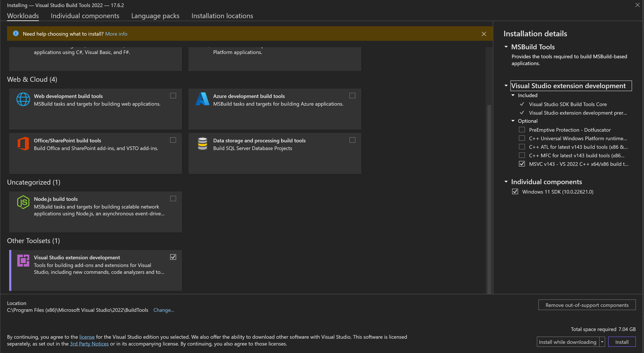This screenshot has width=644, height=353.
Task: Uncheck Windows 11 SDK (10.0.22621.0)
Action: (515, 191)
